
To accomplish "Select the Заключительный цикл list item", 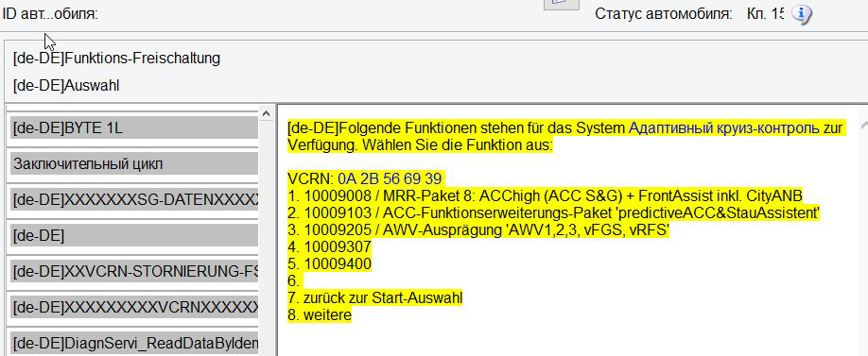I will [134, 164].
